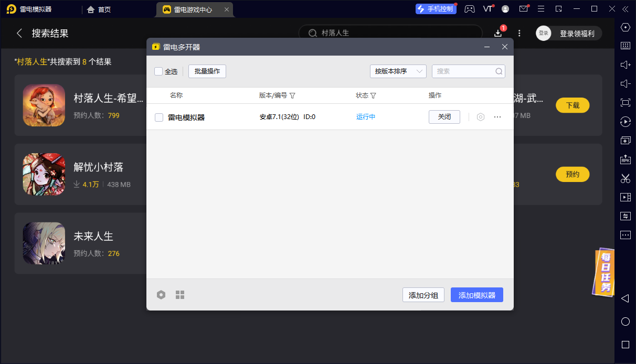The image size is (636, 364).
Task: Click the 安卓7.1(32位) version text
Action: (279, 117)
